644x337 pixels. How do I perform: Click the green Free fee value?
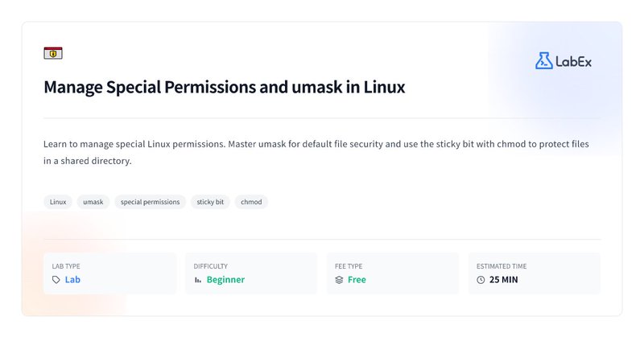357,280
